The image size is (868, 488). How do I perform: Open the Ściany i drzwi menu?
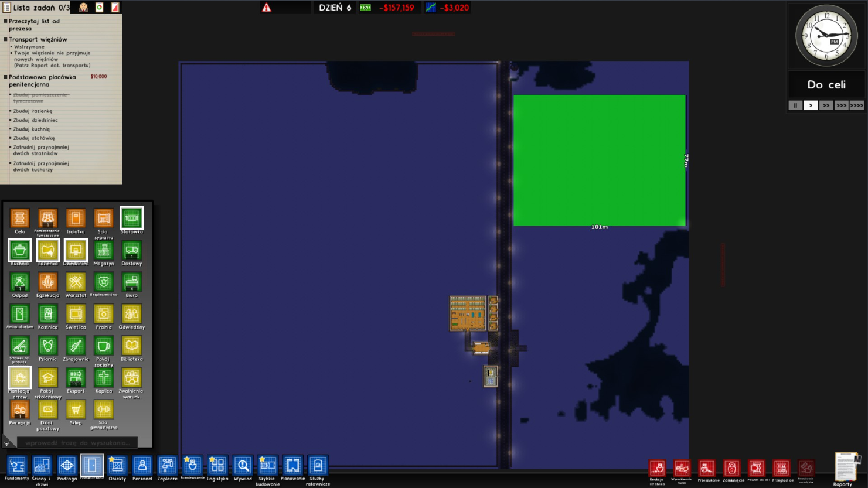(42, 465)
